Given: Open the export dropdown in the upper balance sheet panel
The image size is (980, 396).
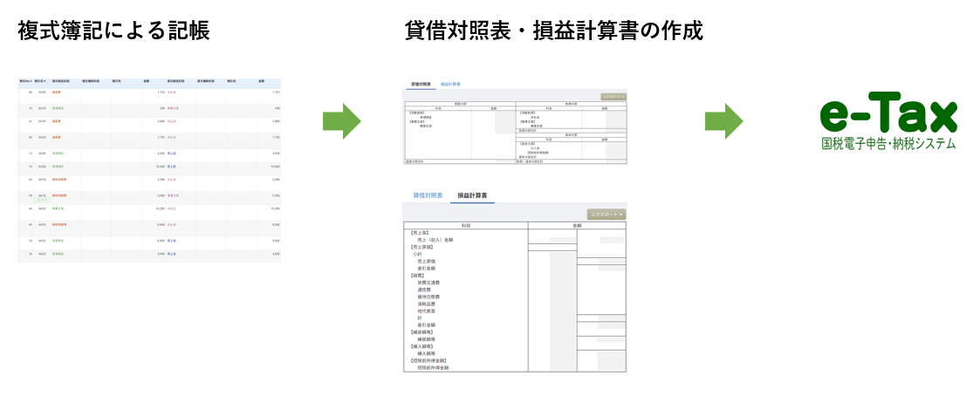Looking at the screenshot, I should click(613, 97).
